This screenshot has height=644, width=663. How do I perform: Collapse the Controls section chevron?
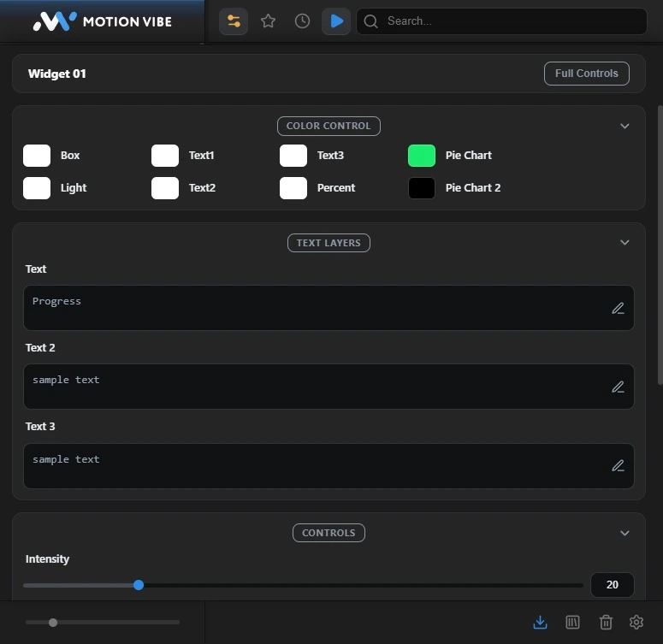click(x=625, y=533)
